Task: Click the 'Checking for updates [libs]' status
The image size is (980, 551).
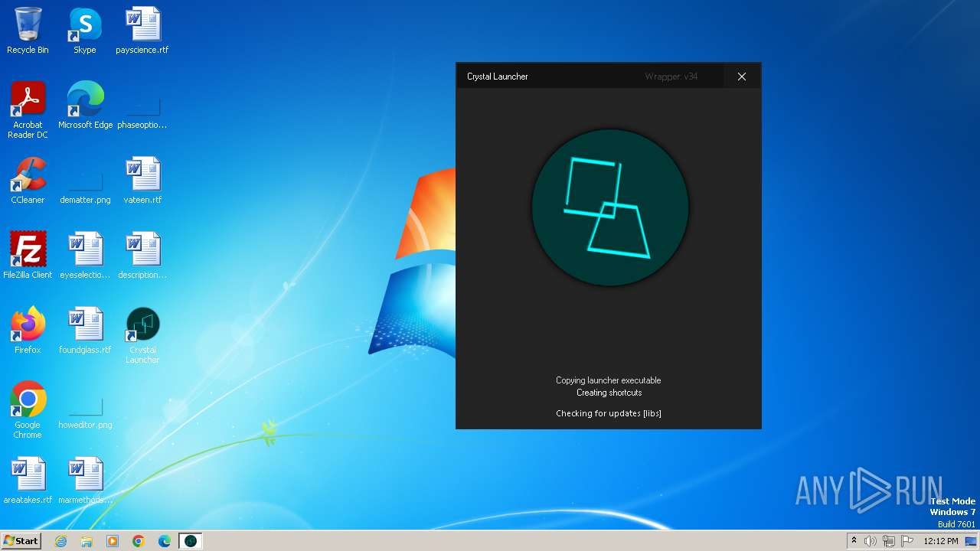Action: click(x=609, y=413)
